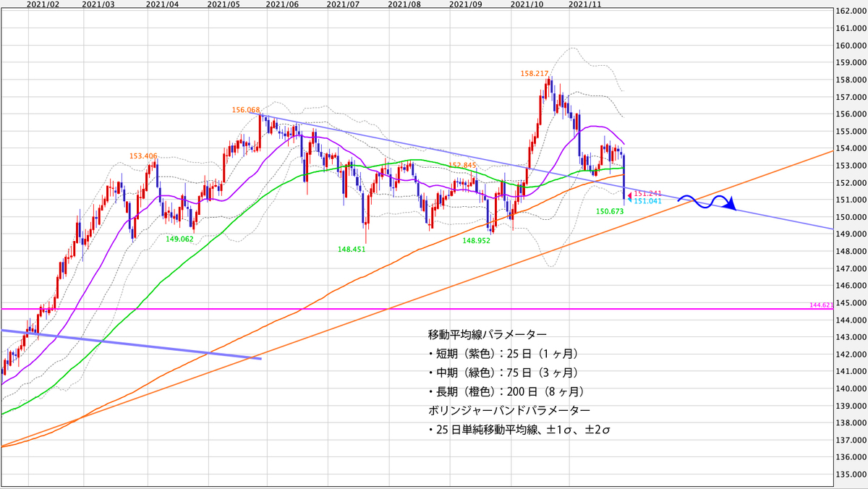This screenshot has width=868, height=489.
Task: Click the 2021/02 date label
Action: point(42,4)
